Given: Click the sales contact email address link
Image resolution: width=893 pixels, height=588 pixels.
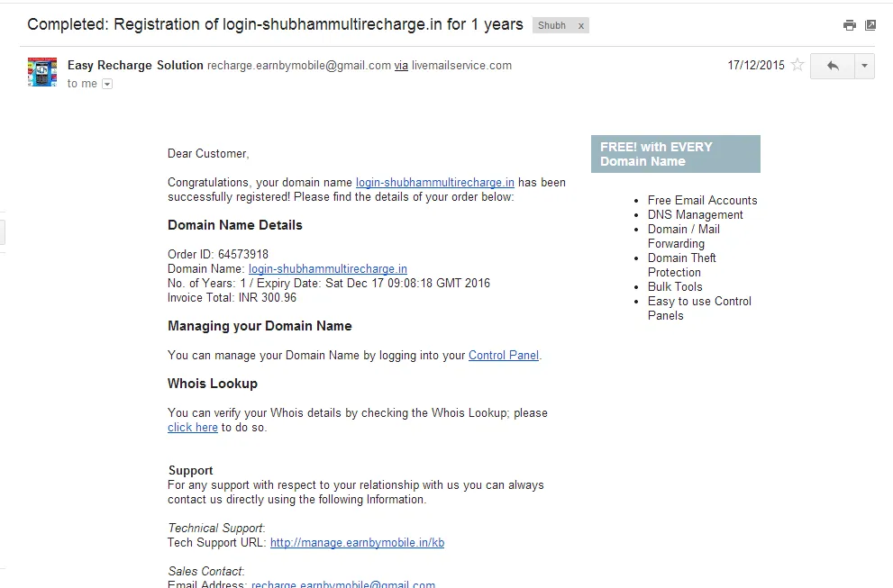Looking at the screenshot, I should 342,583.
